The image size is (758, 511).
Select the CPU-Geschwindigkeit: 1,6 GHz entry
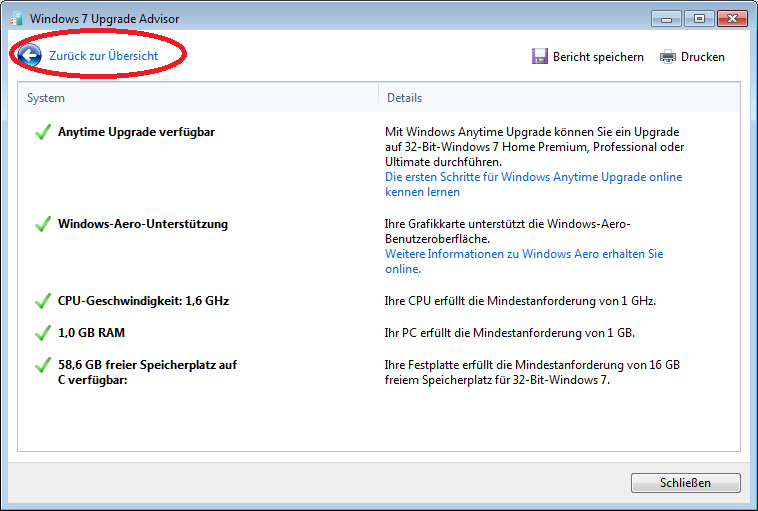point(143,301)
